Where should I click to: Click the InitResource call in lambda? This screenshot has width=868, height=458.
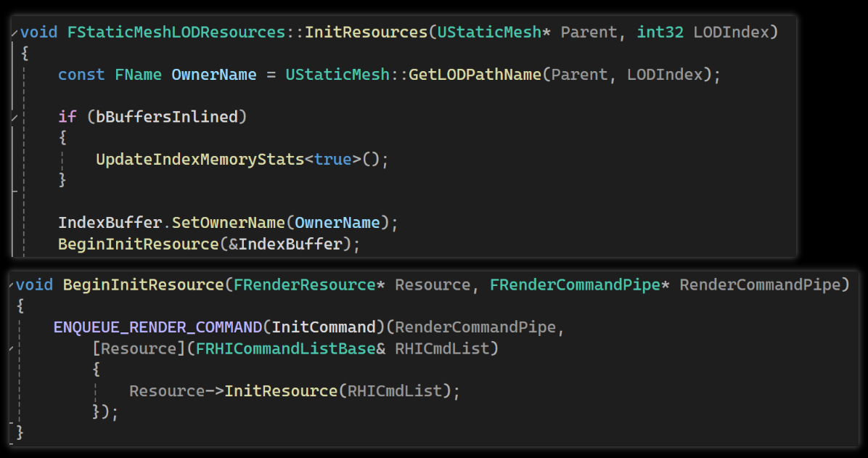(281, 391)
